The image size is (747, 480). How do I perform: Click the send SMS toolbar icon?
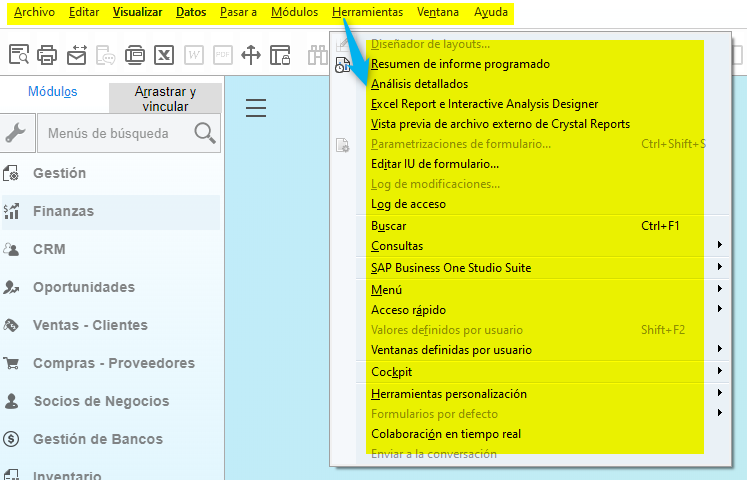(x=105, y=55)
